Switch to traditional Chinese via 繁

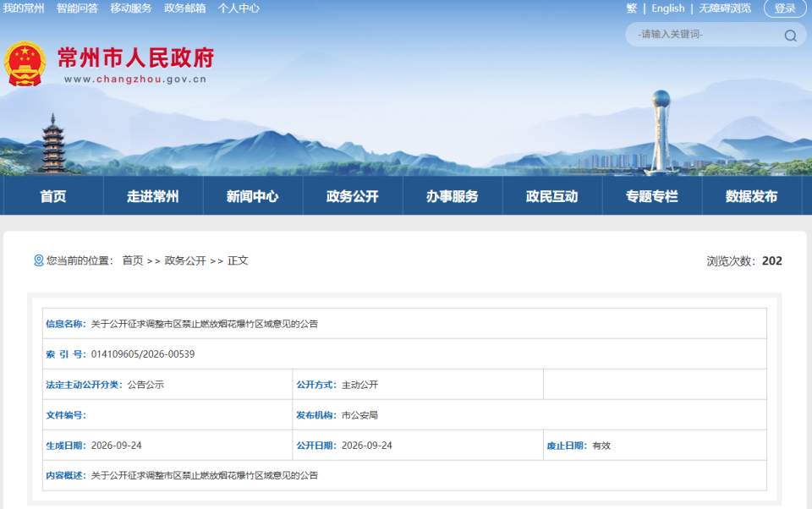[x=631, y=8]
